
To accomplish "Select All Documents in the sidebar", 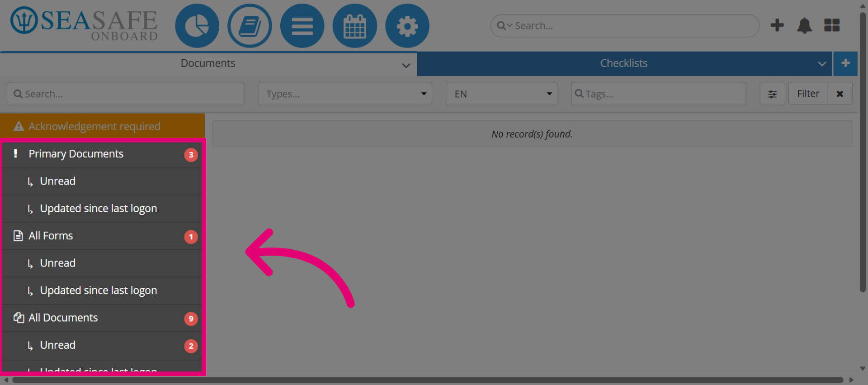I will pyautogui.click(x=102, y=318).
